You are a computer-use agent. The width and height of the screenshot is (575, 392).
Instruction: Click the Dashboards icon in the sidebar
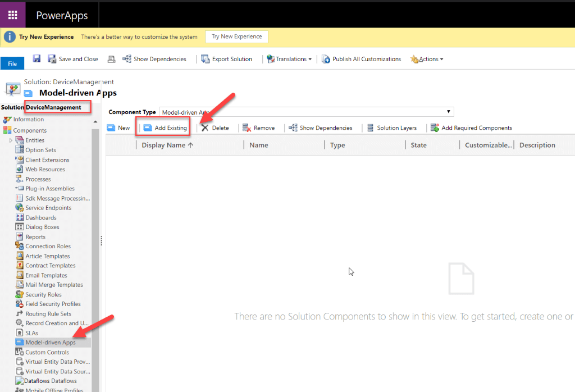coord(20,217)
